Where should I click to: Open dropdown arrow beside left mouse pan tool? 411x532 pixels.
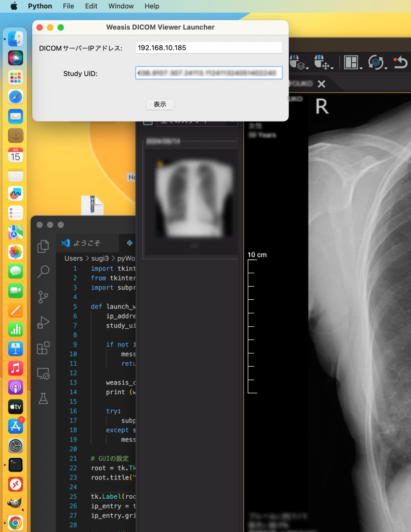pyautogui.click(x=332, y=68)
